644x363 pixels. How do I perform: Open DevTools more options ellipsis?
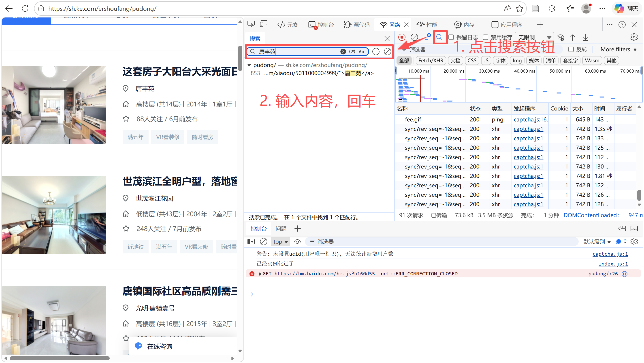(x=610, y=24)
